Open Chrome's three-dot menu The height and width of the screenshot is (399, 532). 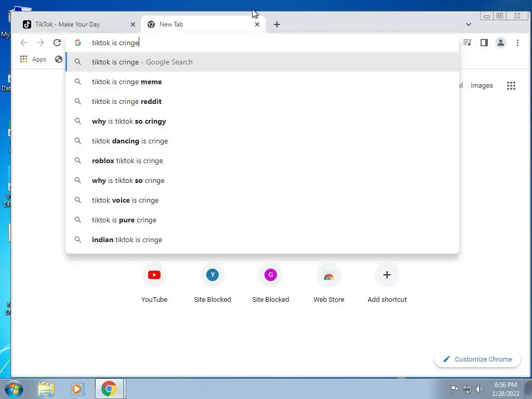(x=517, y=43)
